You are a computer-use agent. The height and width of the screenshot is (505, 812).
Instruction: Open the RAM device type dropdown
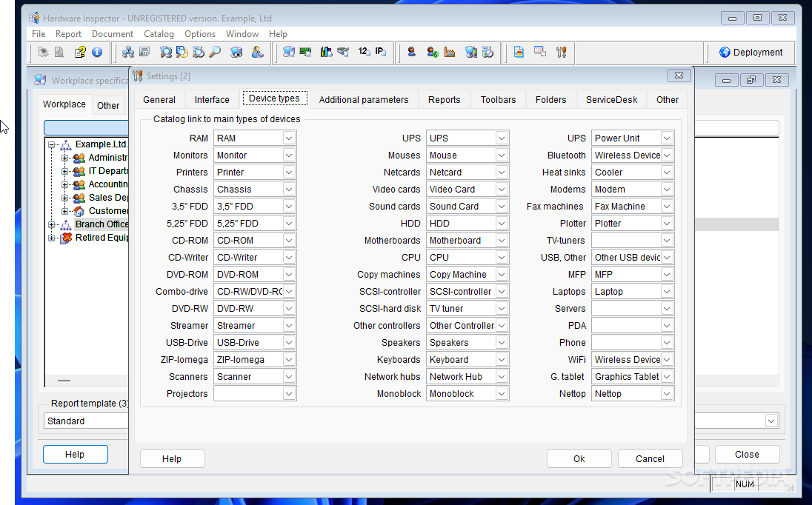[289, 138]
